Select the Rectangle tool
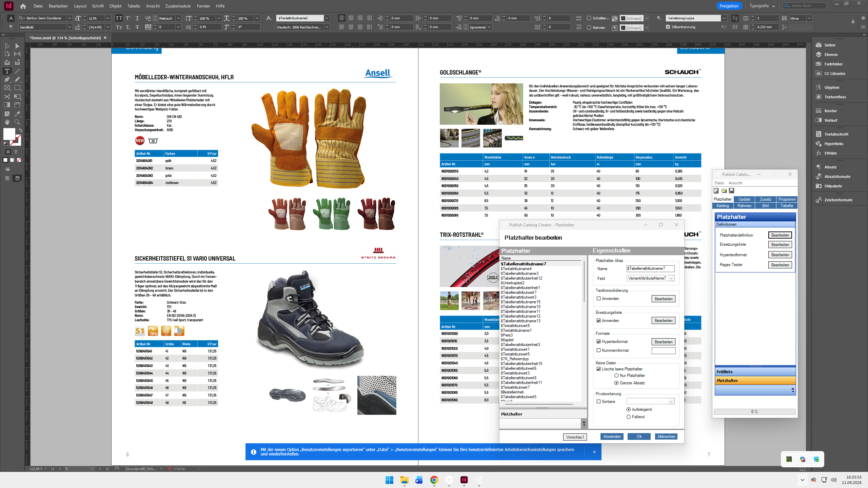 point(17,88)
